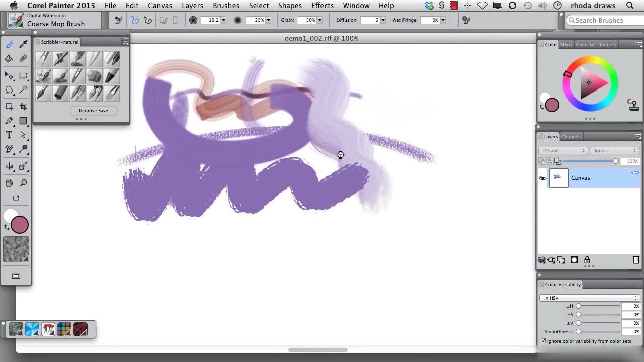Adjust the Smoothness slider in Color Variability

tap(599, 332)
